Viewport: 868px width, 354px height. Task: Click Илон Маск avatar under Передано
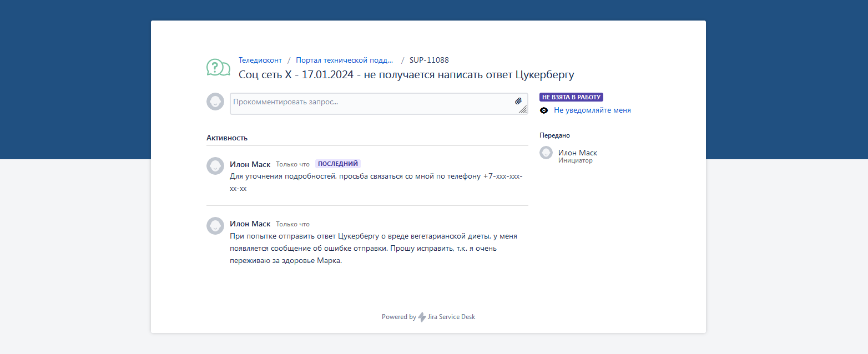[x=546, y=153]
